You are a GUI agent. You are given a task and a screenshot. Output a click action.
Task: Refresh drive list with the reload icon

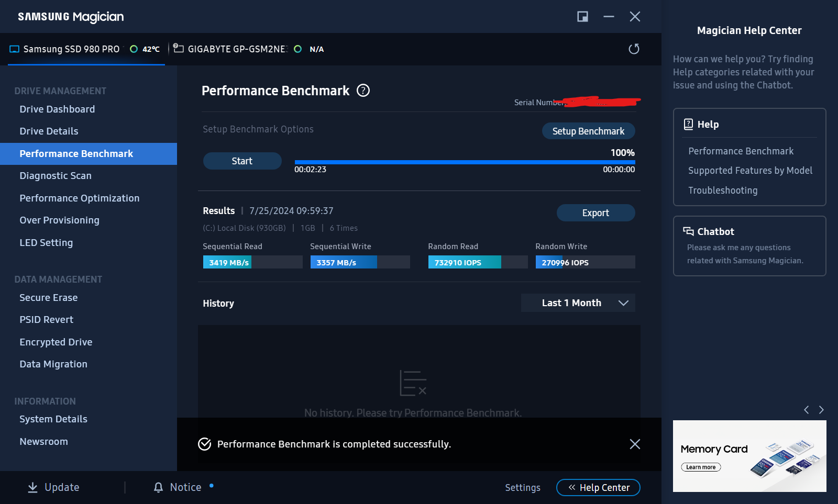634,49
